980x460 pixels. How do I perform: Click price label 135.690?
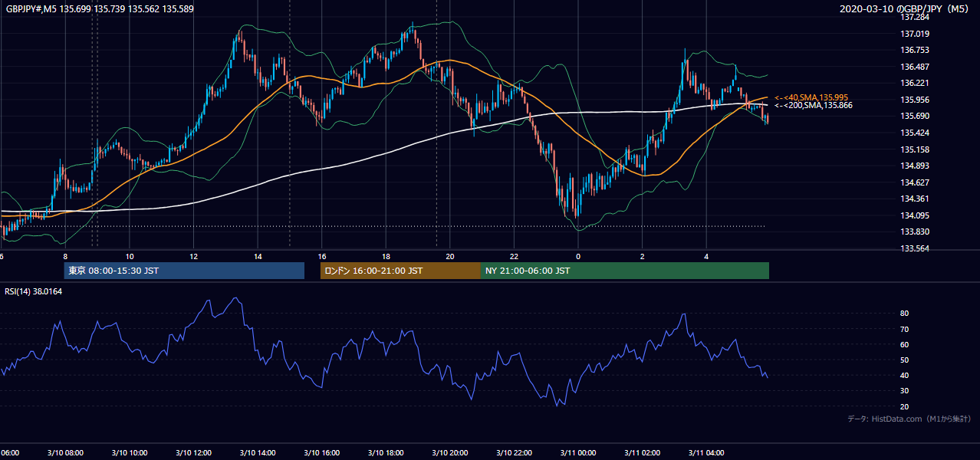pos(916,116)
